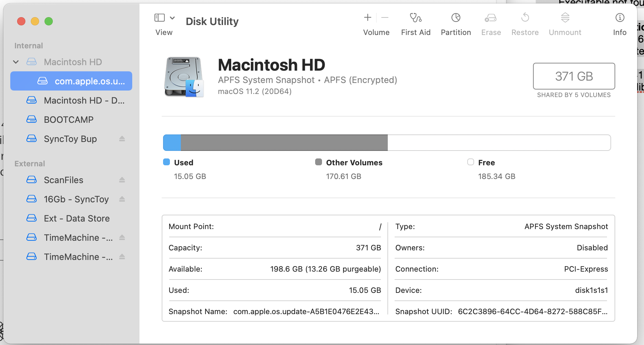This screenshot has height=345, width=644.
Task: Click the Erase disk icon
Action: pyautogui.click(x=491, y=17)
